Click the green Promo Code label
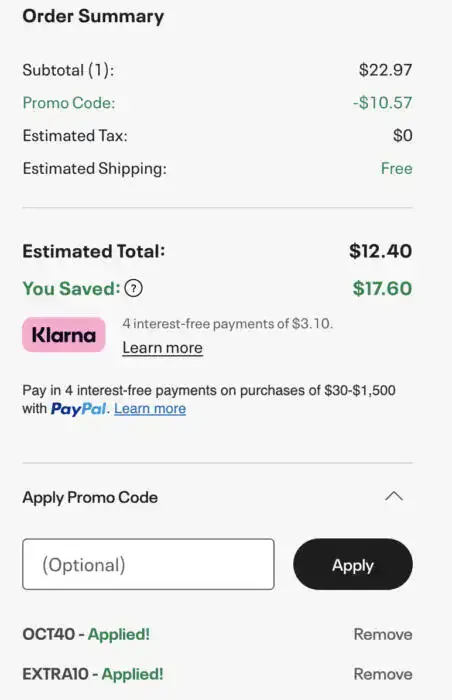Viewport: 452px width, 700px height. (x=69, y=103)
